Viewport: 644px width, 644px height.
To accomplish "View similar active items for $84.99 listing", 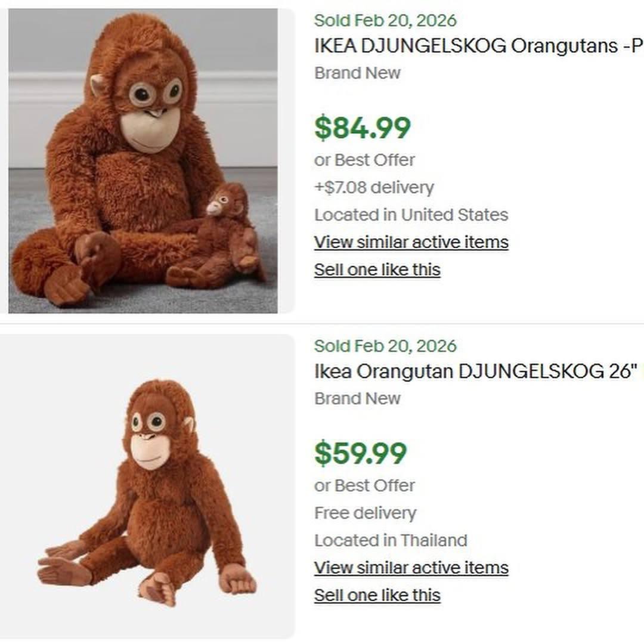I will (411, 242).
